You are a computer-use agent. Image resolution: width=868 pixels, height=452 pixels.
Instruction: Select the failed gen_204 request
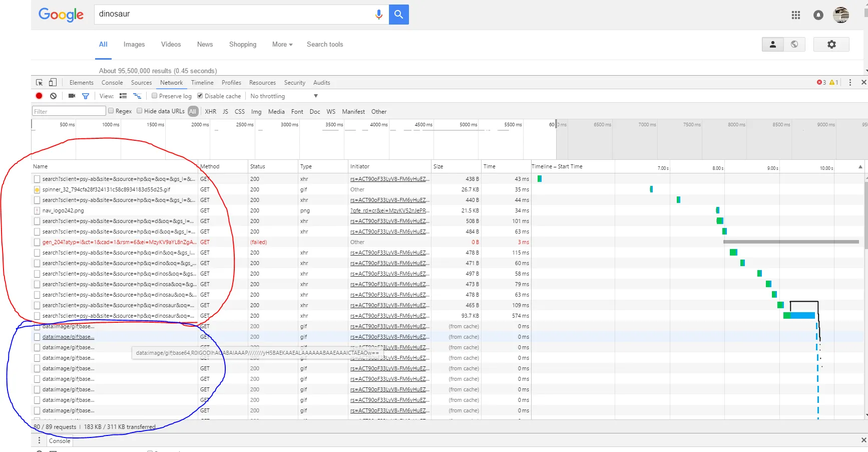(119, 243)
